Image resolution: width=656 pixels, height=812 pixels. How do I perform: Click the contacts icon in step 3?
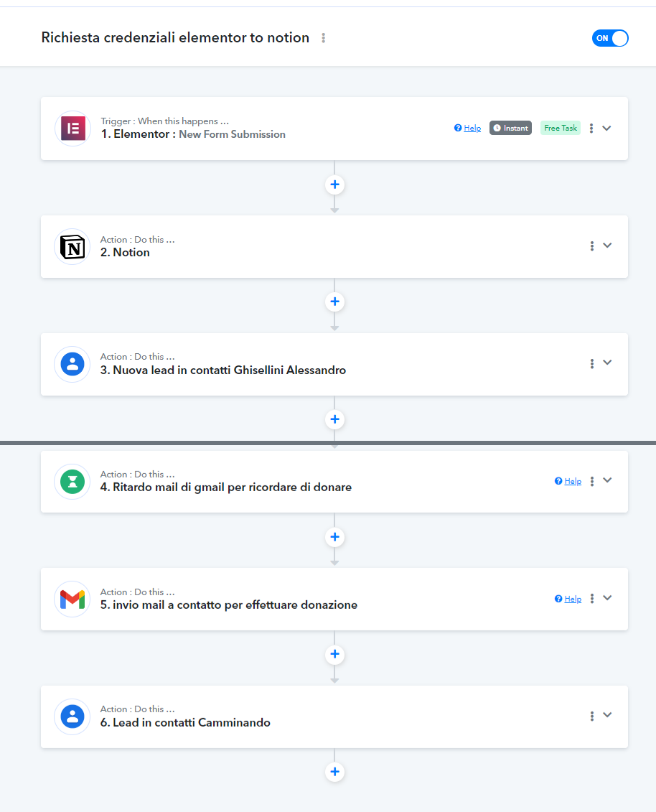pos(72,364)
